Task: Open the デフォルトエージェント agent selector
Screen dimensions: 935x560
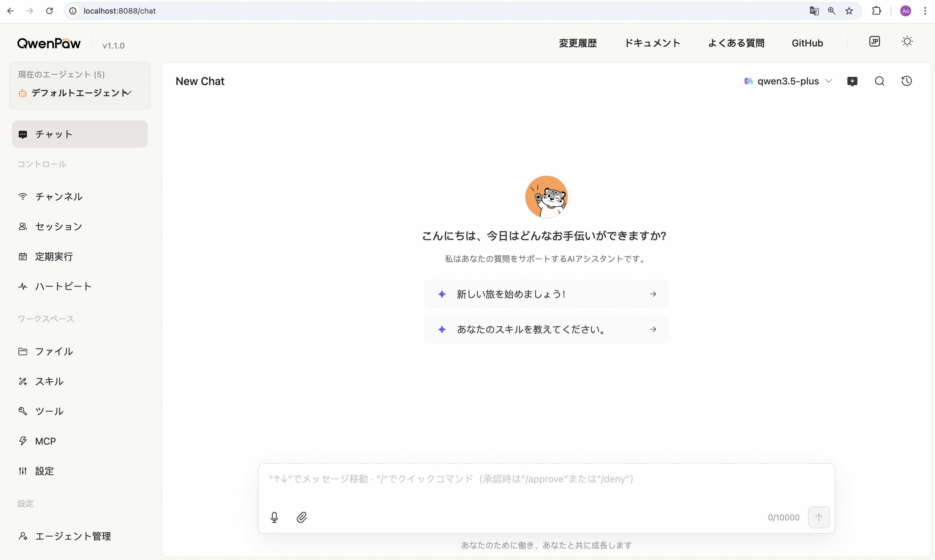Action: [80, 93]
